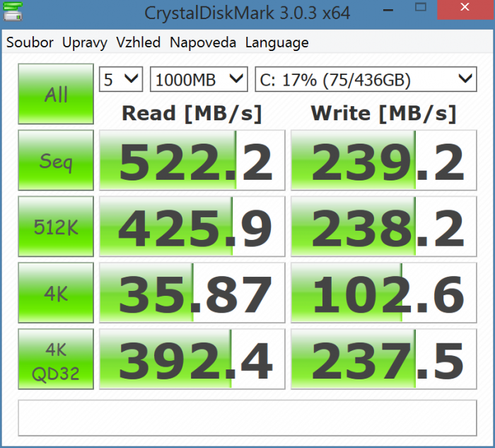This screenshot has width=495, height=448.
Task: Open the Vzhled menu
Action: 139,42
